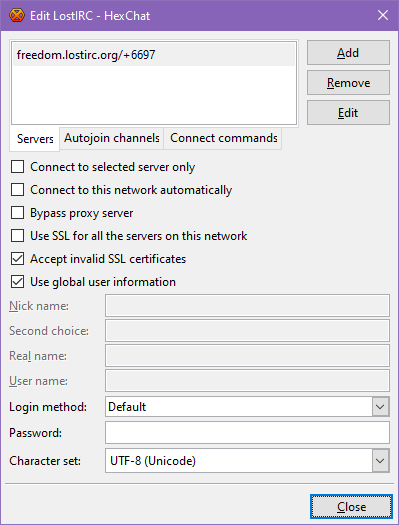Click the Edit server button
399x525 pixels.
click(x=348, y=113)
